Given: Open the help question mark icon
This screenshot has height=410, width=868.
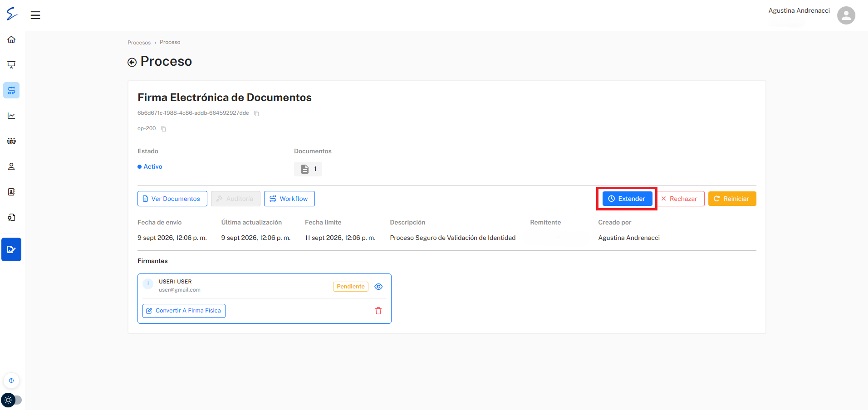Looking at the screenshot, I should 11,381.
